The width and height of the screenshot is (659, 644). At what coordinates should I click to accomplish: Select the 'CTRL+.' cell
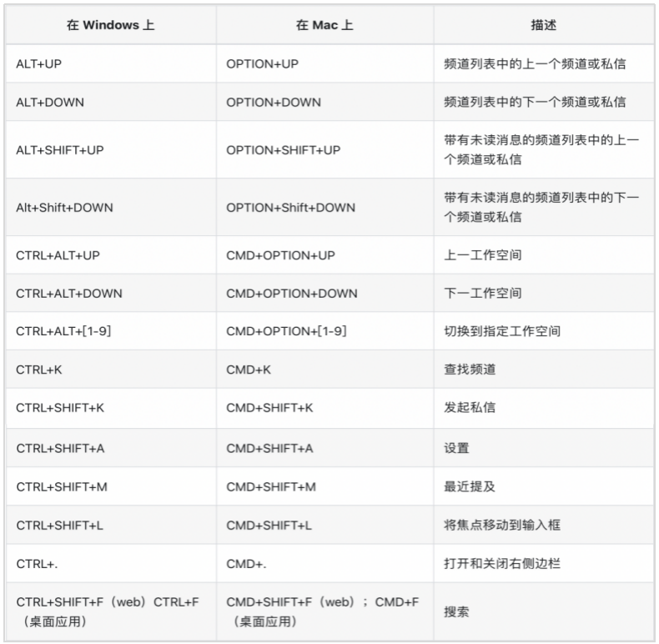coord(111,563)
